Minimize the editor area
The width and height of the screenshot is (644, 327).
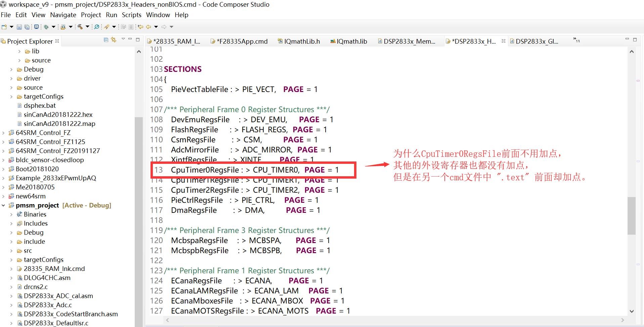tap(627, 39)
